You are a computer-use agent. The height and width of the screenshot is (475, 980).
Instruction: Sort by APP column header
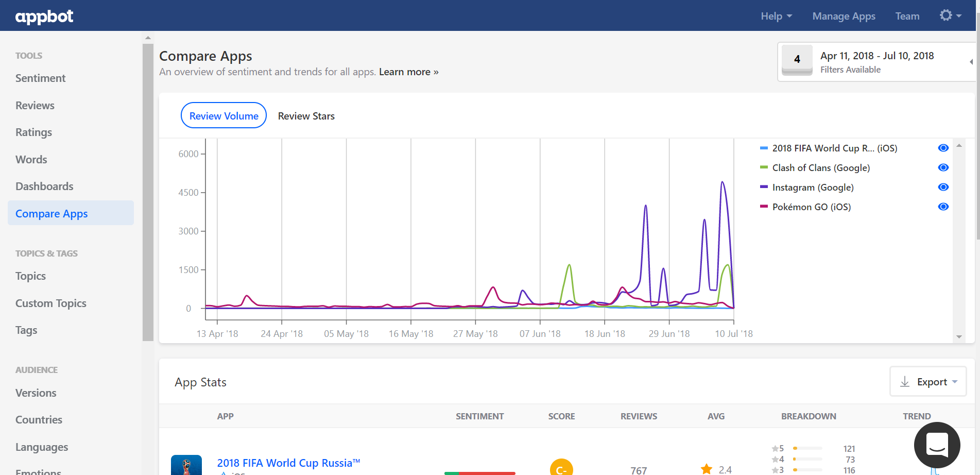click(x=225, y=416)
